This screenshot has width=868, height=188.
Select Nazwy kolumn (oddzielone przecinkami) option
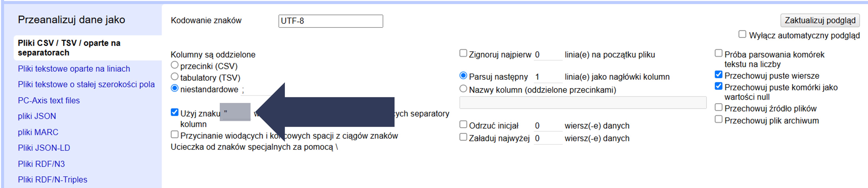pos(463,89)
